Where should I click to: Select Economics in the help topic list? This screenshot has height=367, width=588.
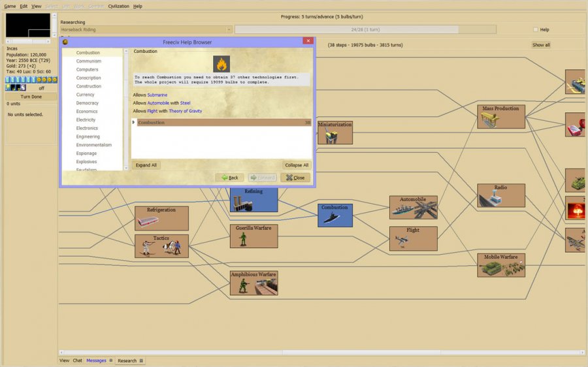87,111
